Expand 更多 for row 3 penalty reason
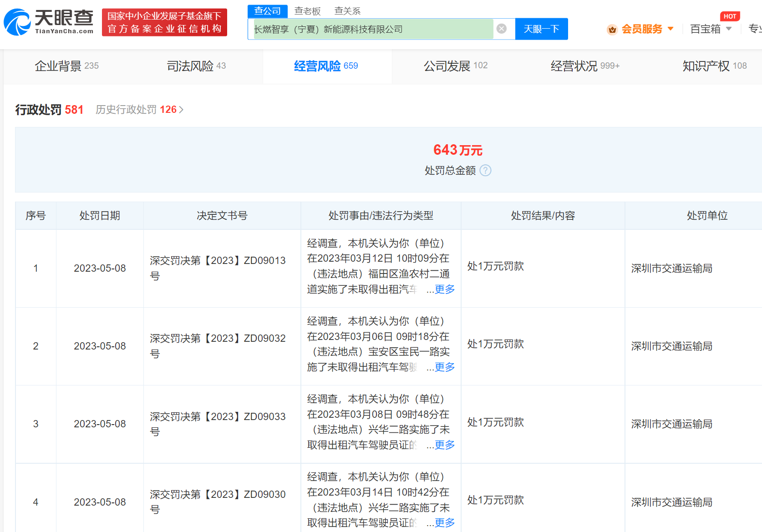 click(x=445, y=445)
